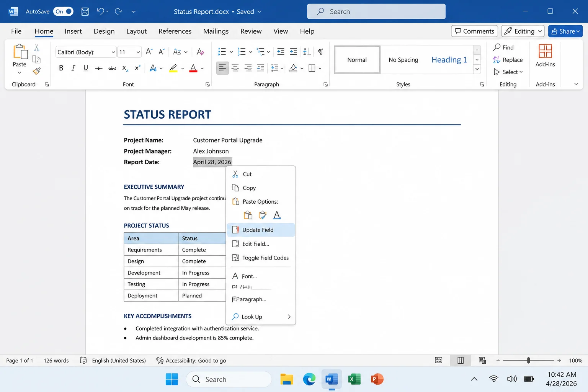The height and width of the screenshot is (392, 588).
Task: Decrease paragraph indent
Action: coord(281,52)
